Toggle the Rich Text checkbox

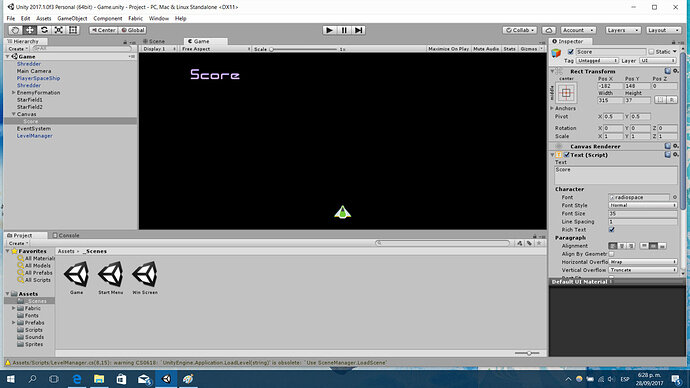tap(611, 230)
